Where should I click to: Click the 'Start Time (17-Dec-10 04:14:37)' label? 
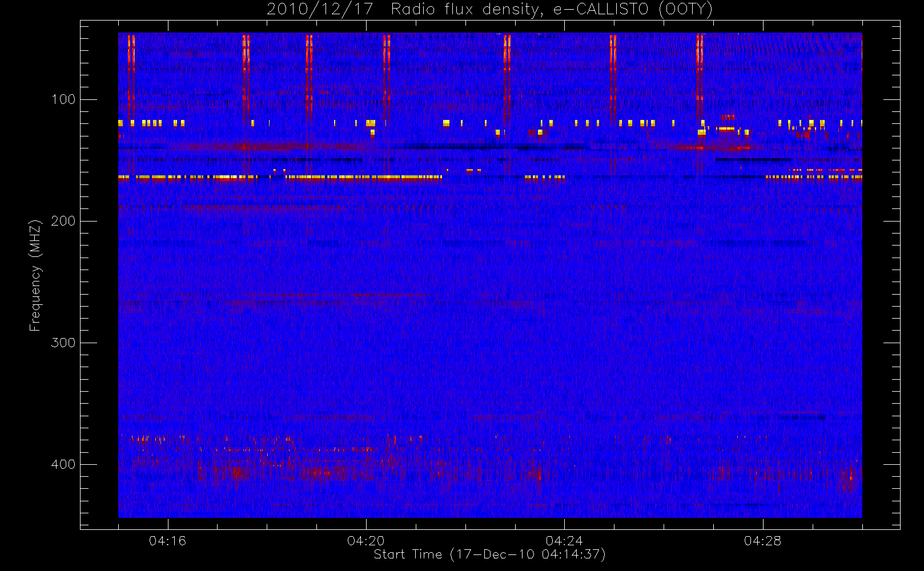489,554
